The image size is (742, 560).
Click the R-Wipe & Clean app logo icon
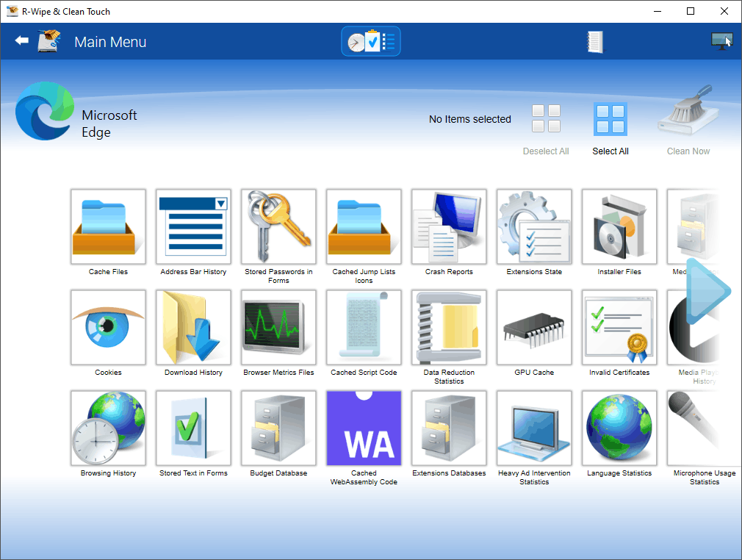pos(50,40)
